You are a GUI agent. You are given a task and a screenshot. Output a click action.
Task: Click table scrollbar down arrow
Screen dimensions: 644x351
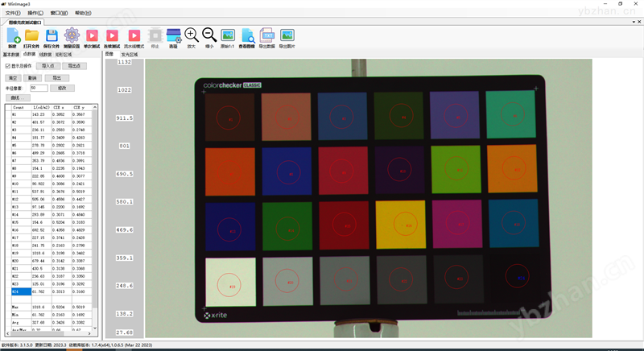pos(95,328)
